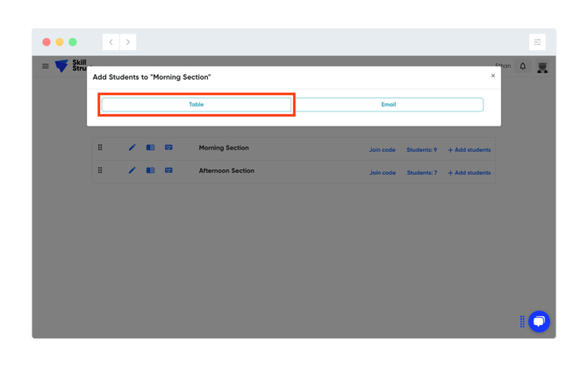
Task: Click the Afternoon Section drag handle
Action: coord(100,170)
